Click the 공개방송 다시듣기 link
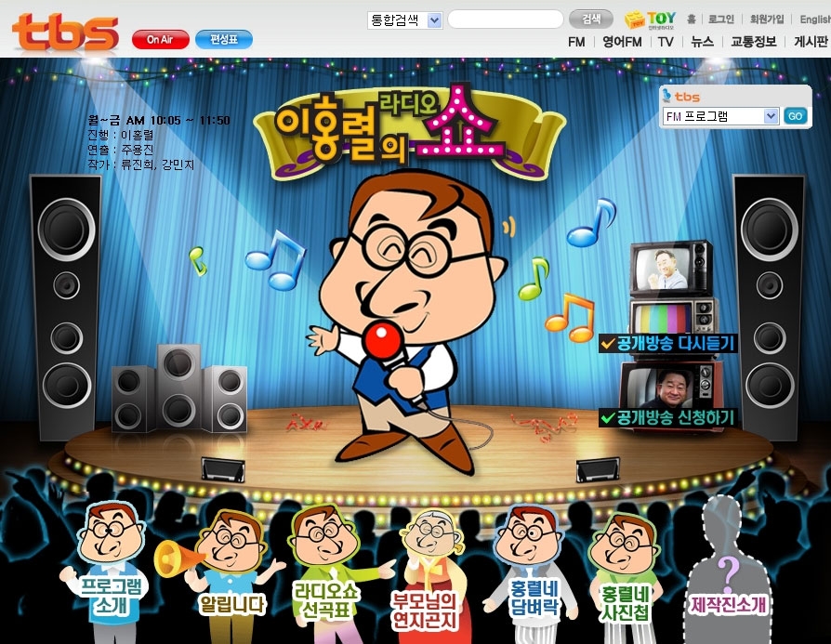 pyautogui.click(x=667, y=344)
